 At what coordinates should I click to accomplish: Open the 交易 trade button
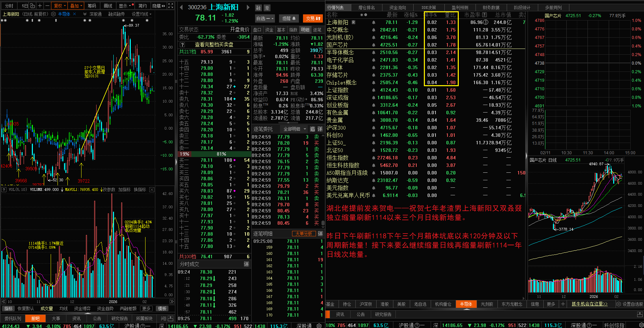[x=313, y=18]
